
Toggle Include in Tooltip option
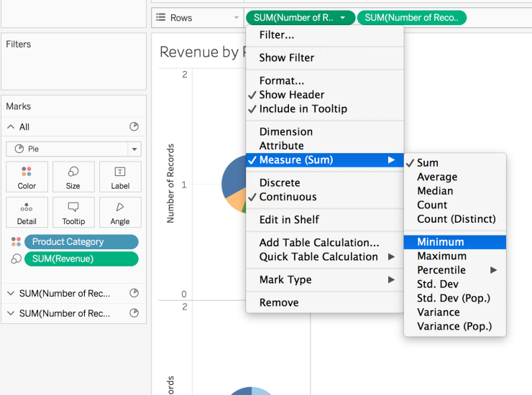303,109
